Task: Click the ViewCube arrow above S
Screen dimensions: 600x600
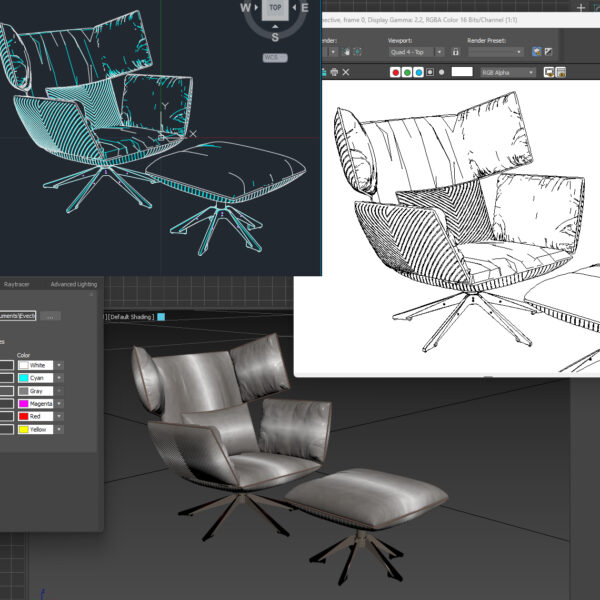Action: coord(275,26)
